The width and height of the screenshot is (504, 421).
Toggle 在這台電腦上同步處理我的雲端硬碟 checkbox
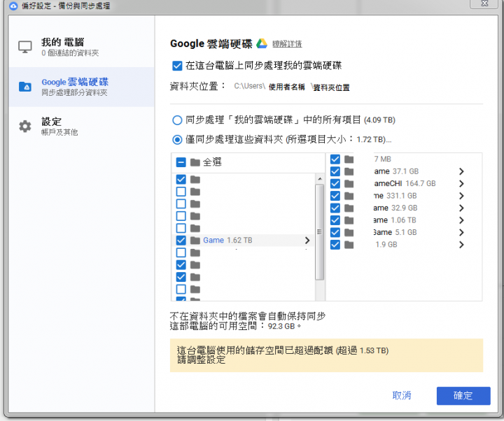tap(177, 66)
